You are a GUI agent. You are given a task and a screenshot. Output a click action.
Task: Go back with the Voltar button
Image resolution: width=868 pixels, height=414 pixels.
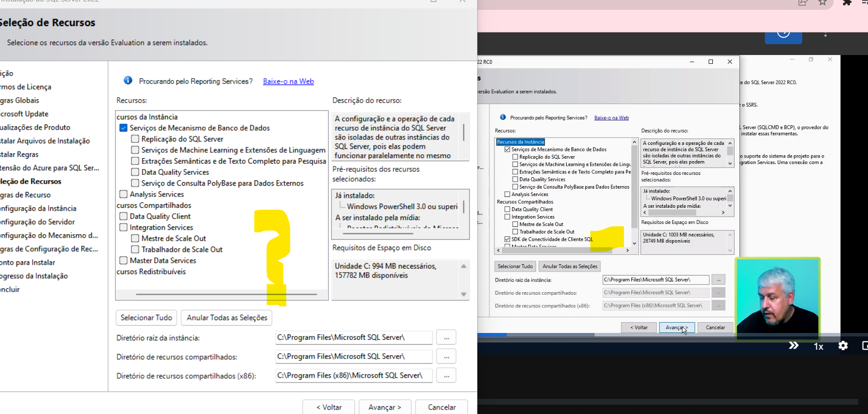click(329, 407)
